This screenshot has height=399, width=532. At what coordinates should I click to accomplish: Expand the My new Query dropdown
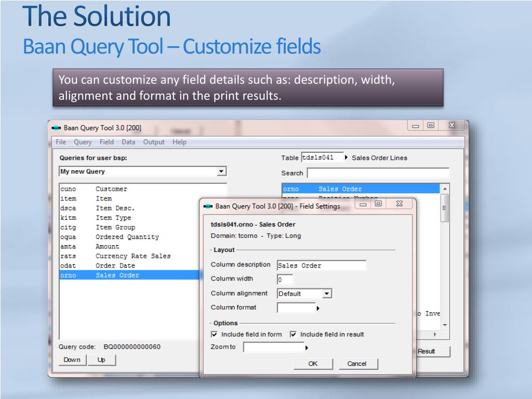point(221,171)
